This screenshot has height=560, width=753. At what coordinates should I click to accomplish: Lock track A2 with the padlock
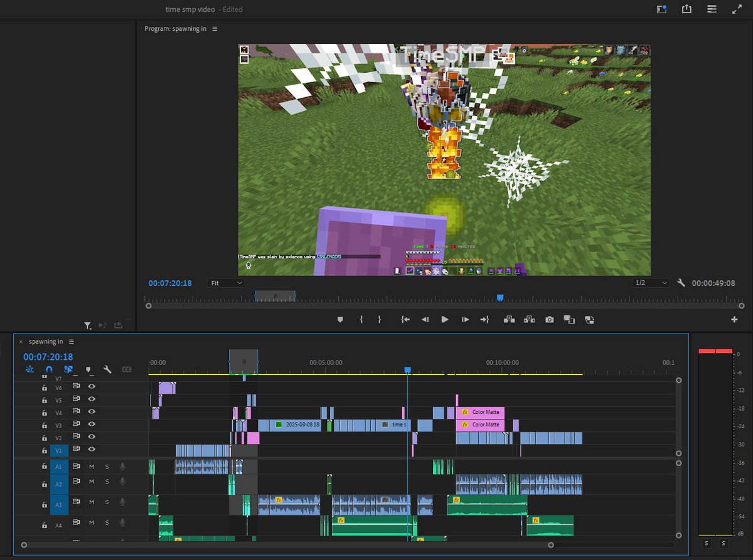(x=44, y=484)
